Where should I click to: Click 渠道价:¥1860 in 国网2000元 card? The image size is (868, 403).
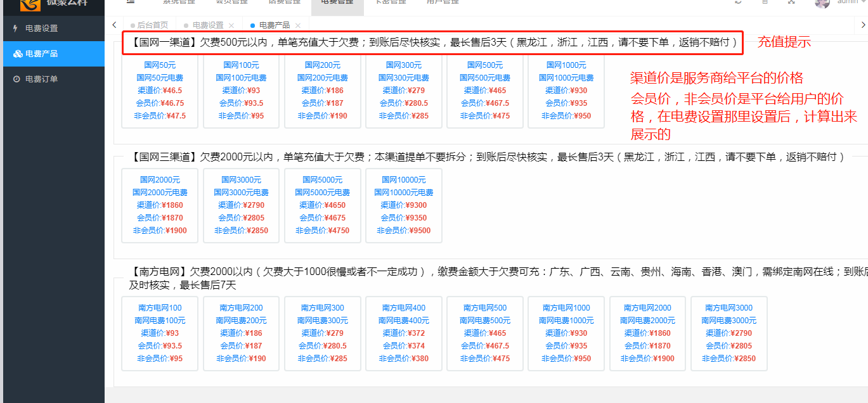point(160,205)
